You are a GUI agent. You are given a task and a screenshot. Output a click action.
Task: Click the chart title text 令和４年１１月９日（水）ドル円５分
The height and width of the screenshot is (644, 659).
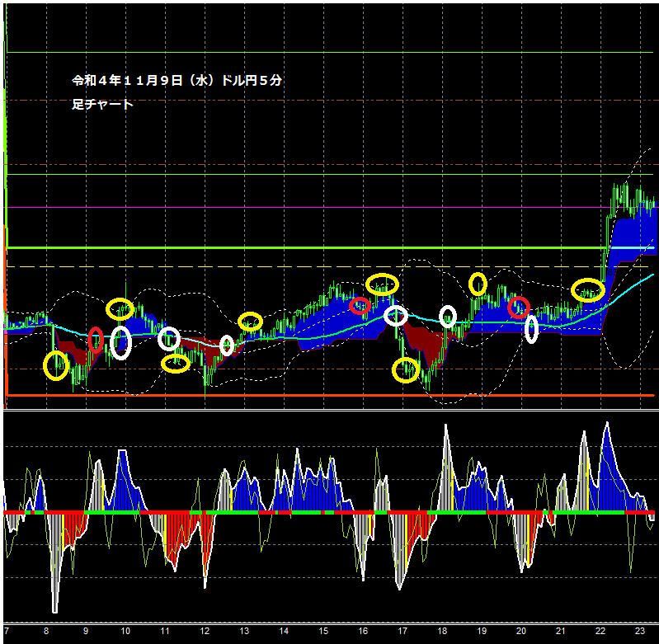177,80
